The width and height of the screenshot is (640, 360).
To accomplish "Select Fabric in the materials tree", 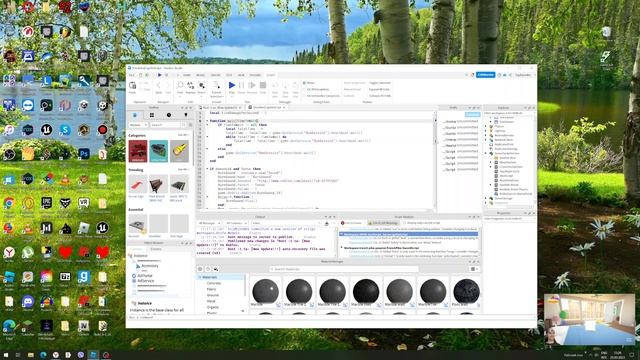I will click(212, 289).
